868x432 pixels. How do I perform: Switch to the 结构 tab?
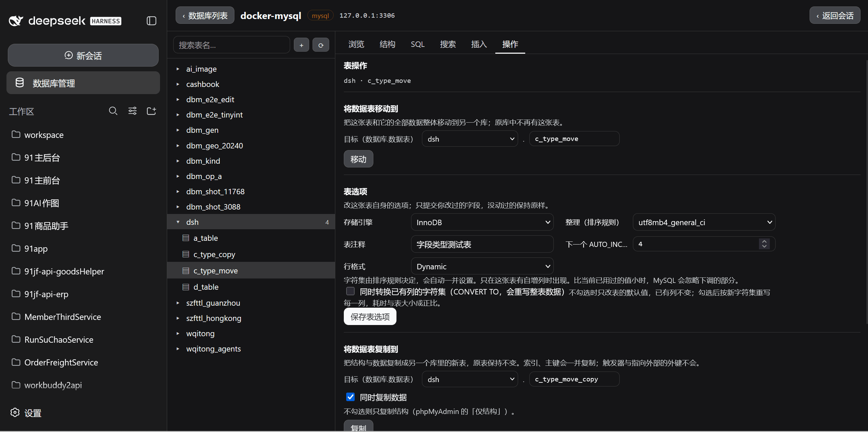pyautogui.click(x=387, y=44)
